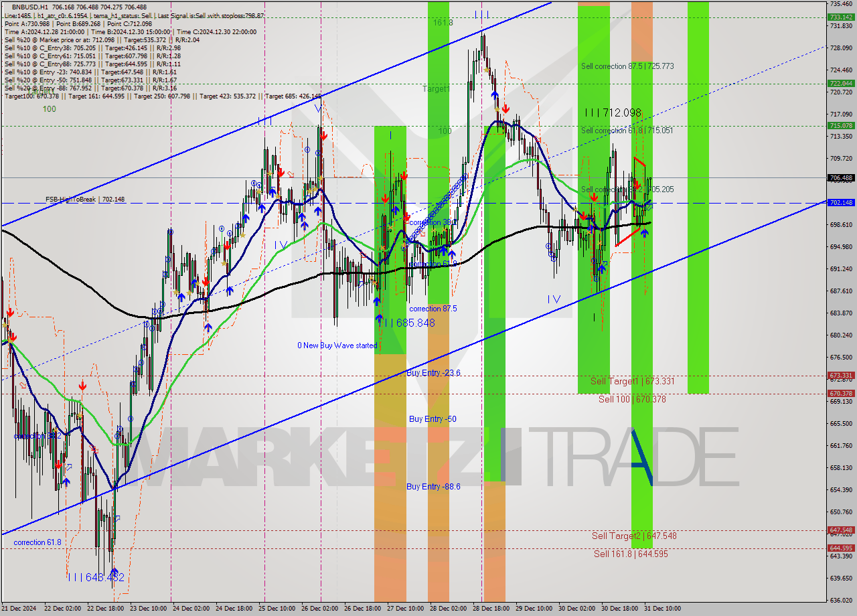Click the green 715.078 price tag on the price axis

[841, 125]
